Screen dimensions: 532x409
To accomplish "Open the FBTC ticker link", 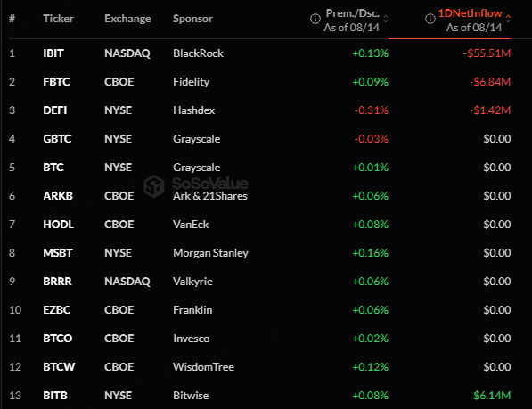I will click(x=56, y=82).
